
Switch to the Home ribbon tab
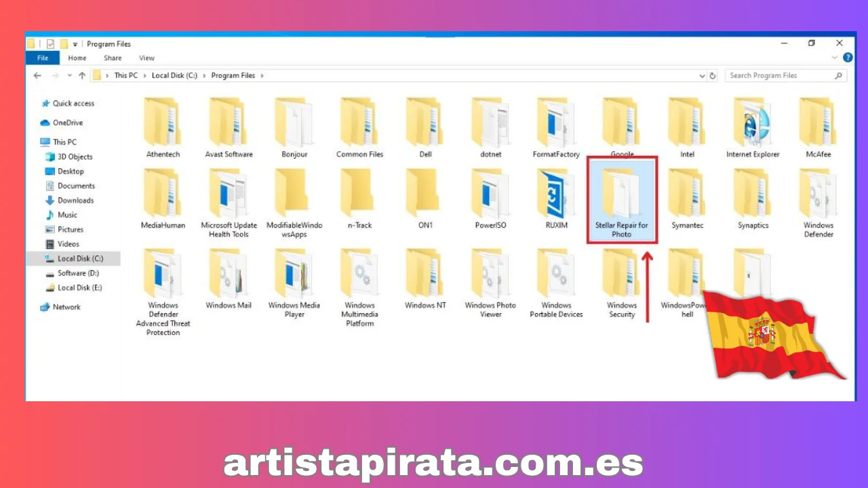point(77,58)
